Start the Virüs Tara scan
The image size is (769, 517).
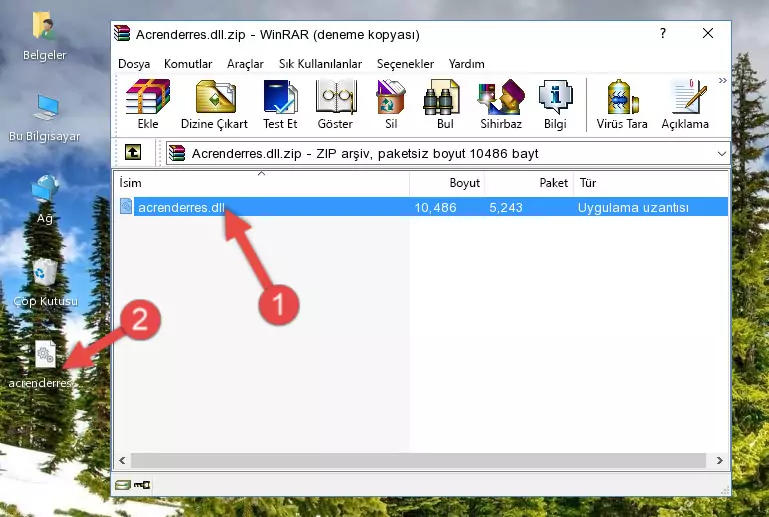tap(622, 104)
